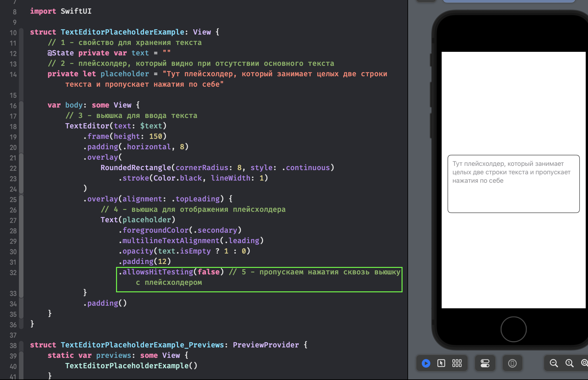Click the ".frame" modifier on line 19
Viewport: 588px width, 380px height.
click(x=96, y=136)
